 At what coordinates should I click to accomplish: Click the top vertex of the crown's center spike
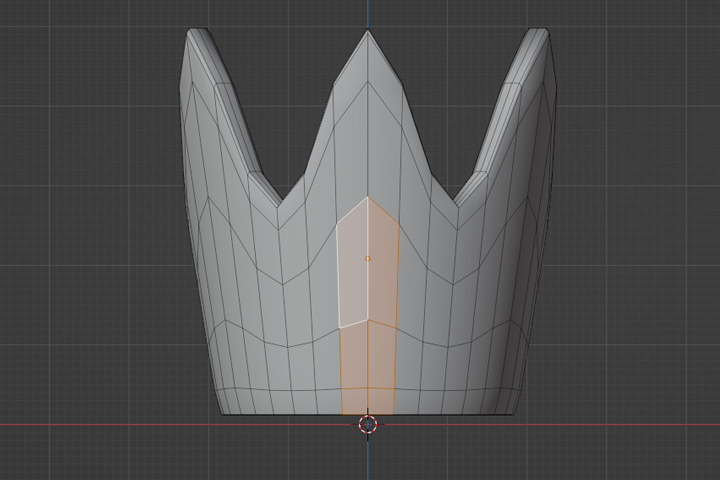click(x=368, y=30)
